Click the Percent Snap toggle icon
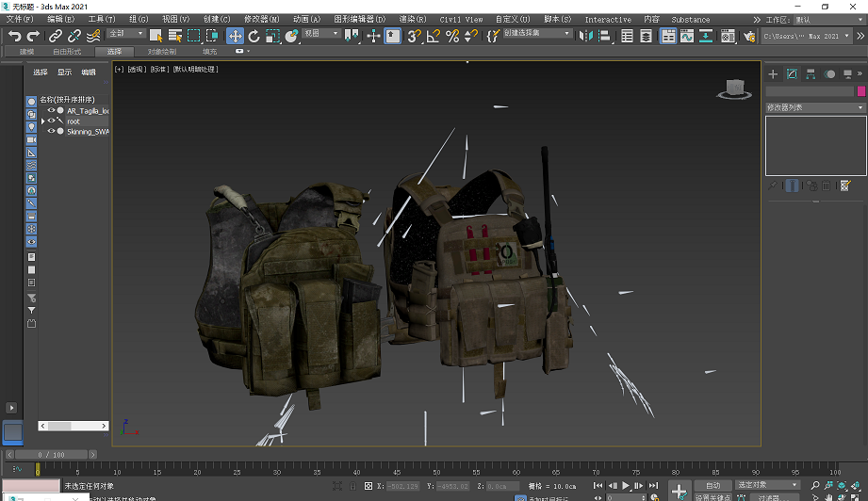 [452, 36]
